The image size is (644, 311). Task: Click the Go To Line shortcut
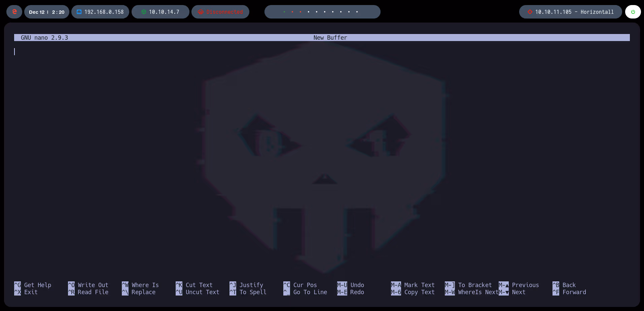coord(310,292)
